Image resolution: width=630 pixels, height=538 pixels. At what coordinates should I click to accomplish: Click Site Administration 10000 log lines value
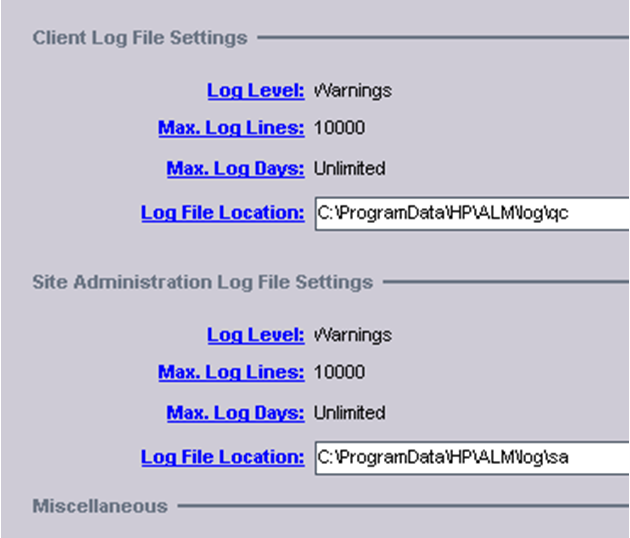click(339, 372)
